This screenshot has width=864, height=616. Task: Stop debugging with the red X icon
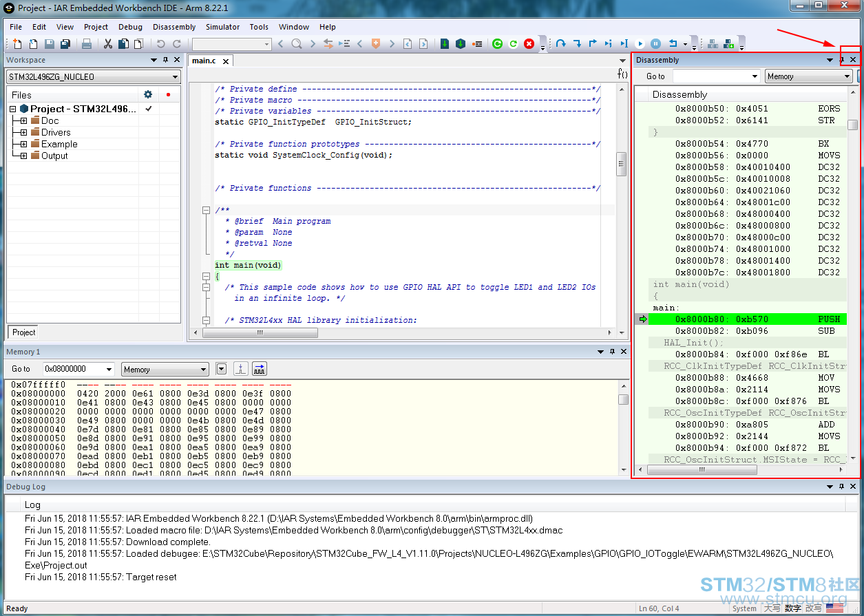[x=529, y=44]
